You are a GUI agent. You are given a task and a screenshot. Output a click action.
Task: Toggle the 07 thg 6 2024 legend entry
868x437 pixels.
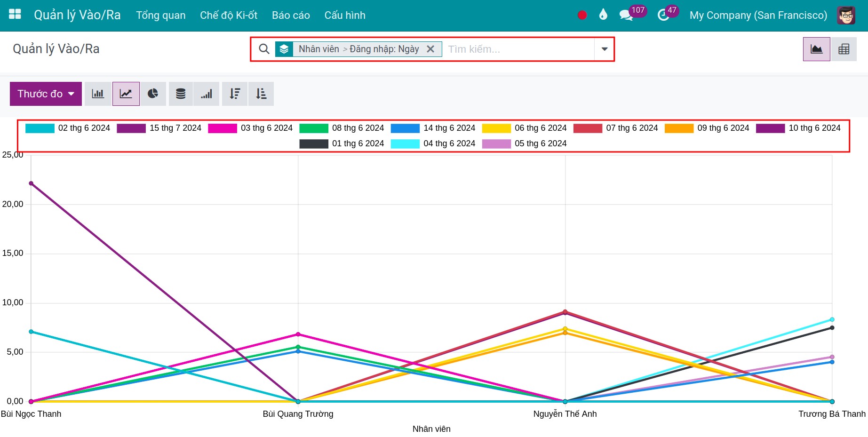[615, 128]
